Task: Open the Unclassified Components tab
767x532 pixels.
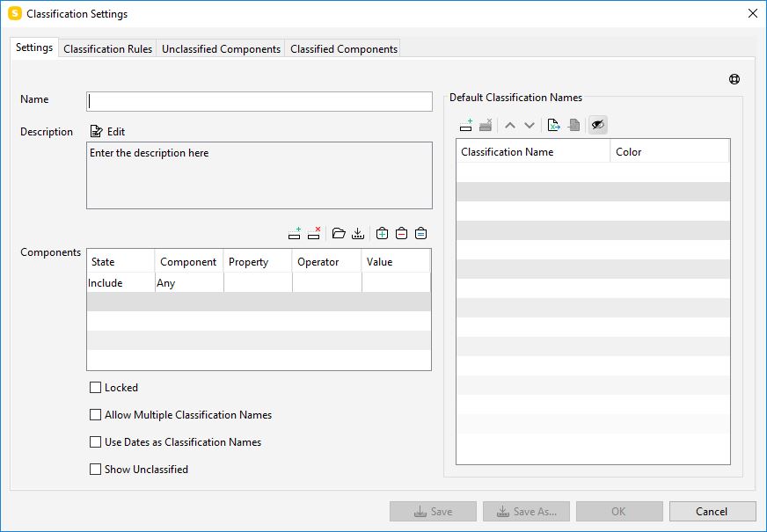Action: [221, 48]
